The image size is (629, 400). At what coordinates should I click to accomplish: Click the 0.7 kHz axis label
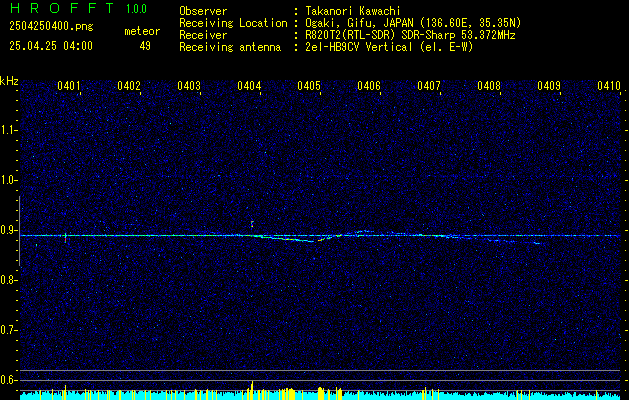(8, 330)
